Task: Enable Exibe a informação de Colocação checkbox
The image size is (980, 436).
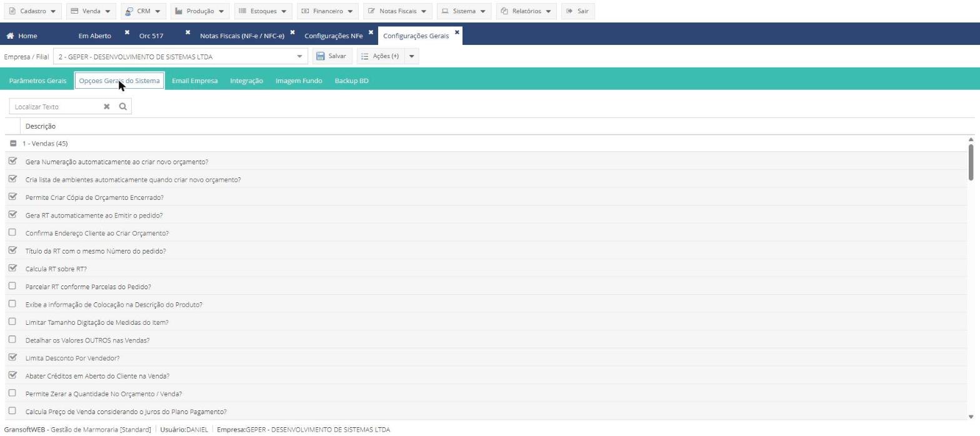Action: [x=12, y=304]
